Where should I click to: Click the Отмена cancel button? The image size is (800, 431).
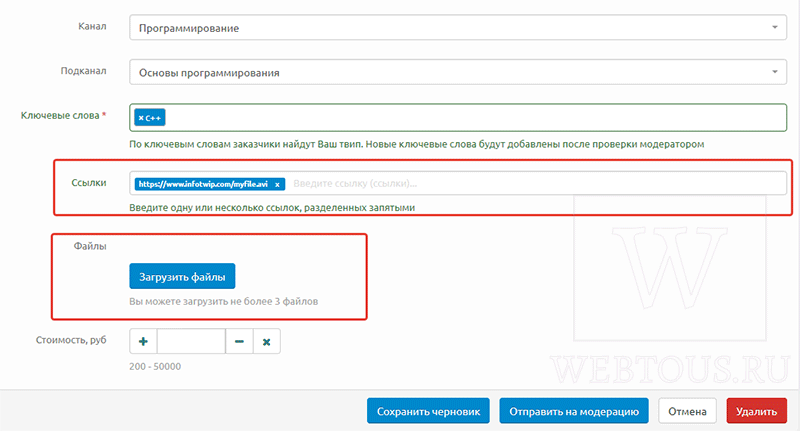[687, 411]
